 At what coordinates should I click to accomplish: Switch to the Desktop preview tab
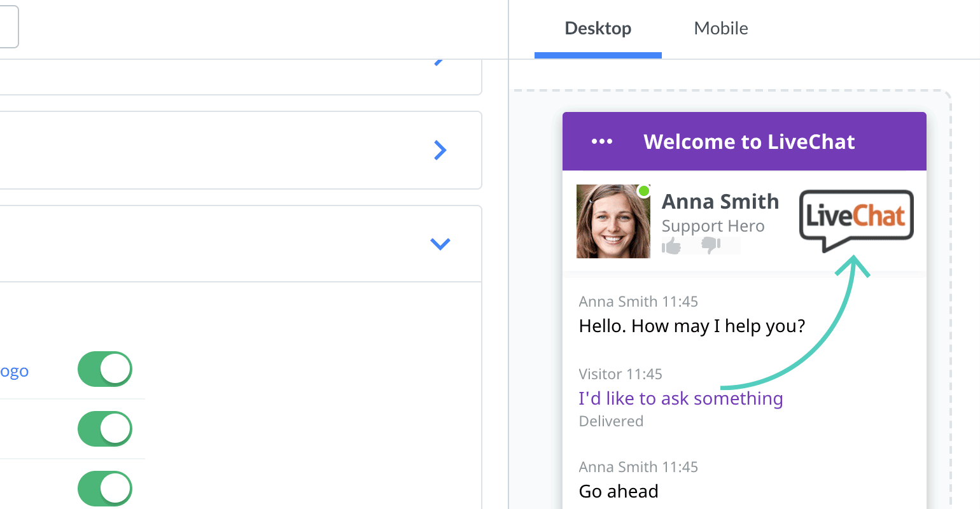point(598,29)
